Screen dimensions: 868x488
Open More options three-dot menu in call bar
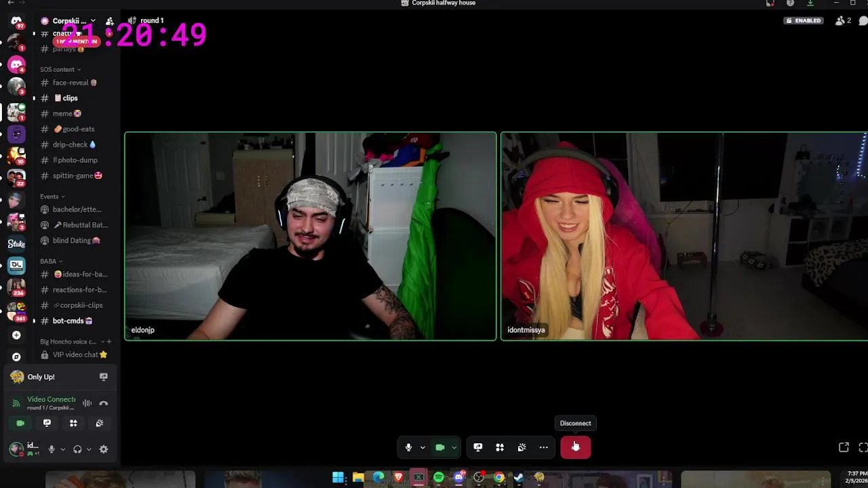point(543,447)
